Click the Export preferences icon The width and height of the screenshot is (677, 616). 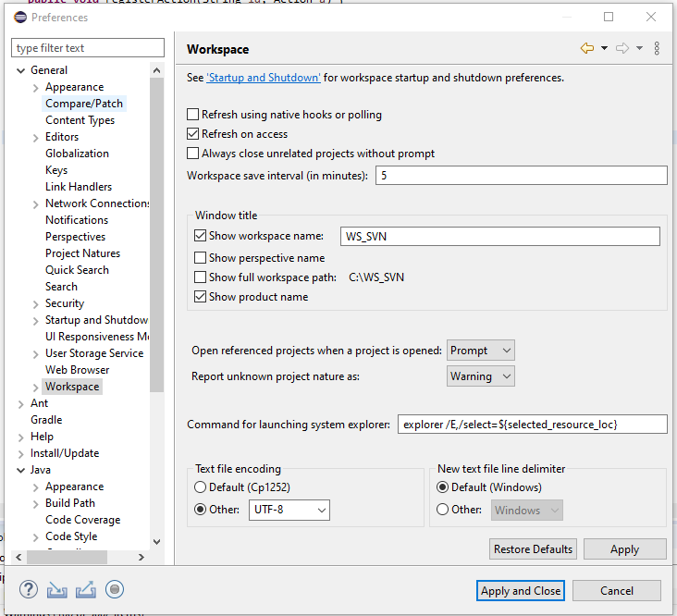86,589
